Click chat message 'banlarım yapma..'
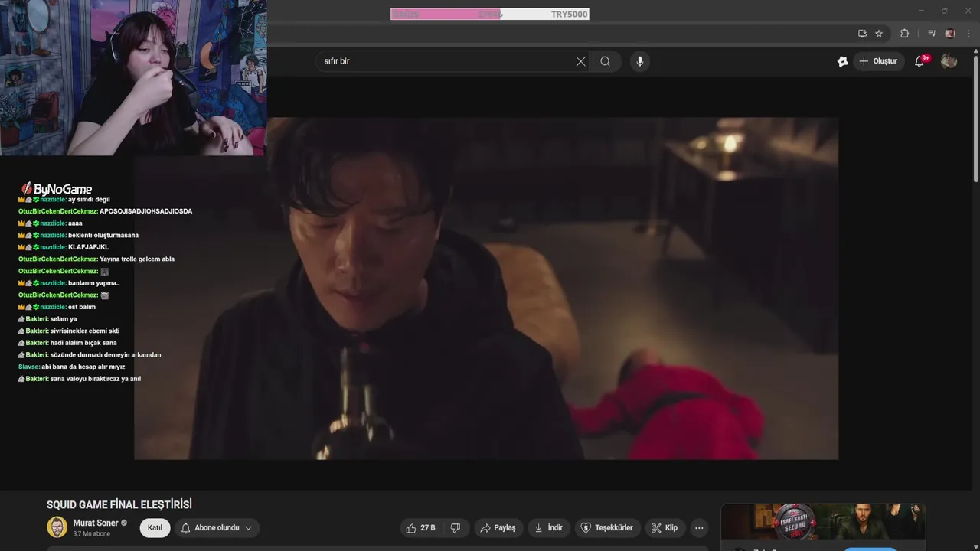 (x=94, y=283)
